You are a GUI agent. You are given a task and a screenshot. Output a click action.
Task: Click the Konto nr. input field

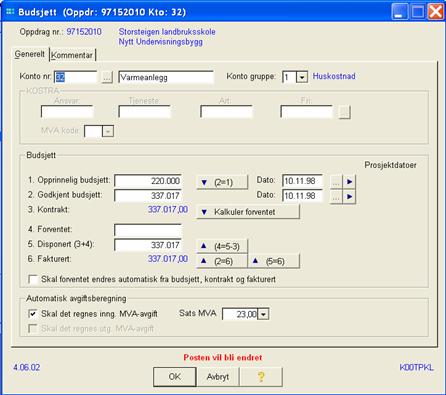pyautogui.click(x=76, y=77)
